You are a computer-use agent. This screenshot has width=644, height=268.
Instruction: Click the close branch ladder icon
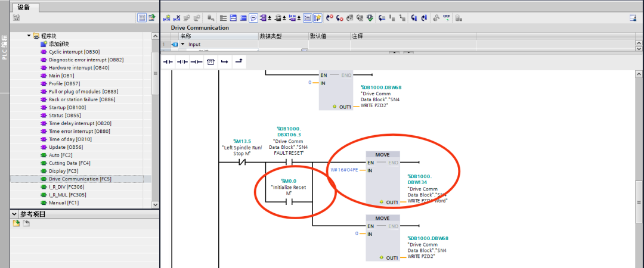(x=238, y=61)
